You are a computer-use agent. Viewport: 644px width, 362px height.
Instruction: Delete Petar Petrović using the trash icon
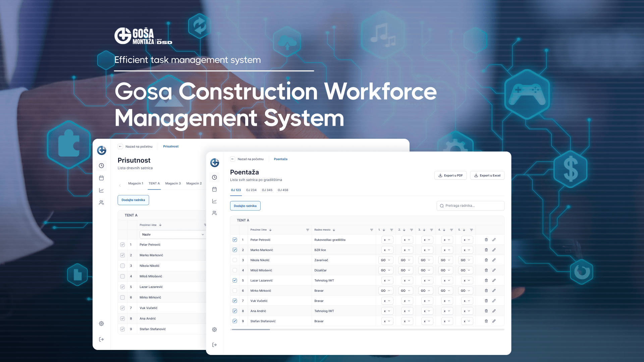point(486,240)
